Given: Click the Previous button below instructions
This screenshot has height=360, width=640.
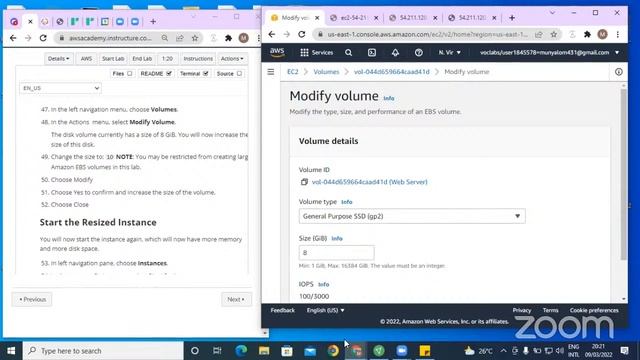Looking at the screenshot, I should [x=32, y=299].
